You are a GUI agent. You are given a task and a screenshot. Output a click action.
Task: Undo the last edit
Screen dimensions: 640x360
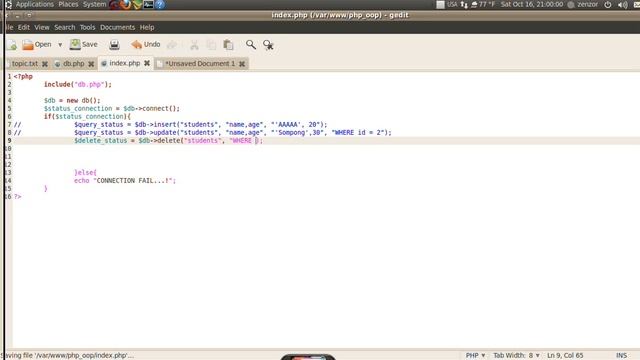click(146, 44)
